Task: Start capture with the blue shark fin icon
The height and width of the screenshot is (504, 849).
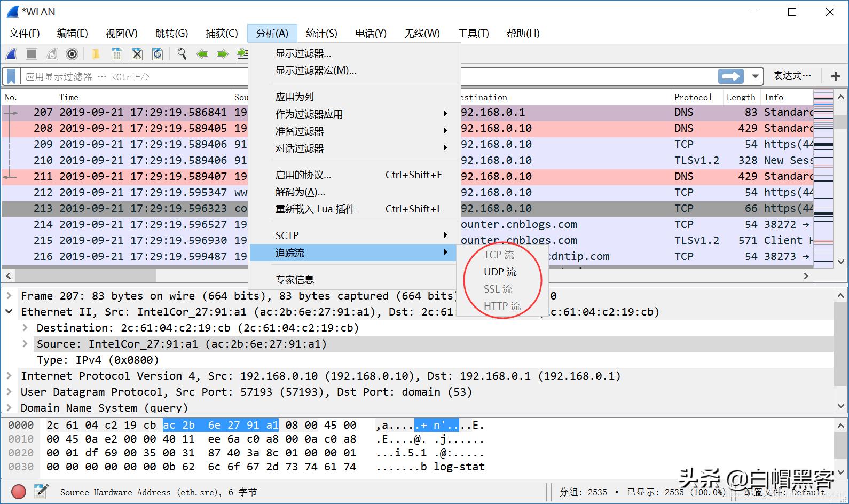Action: coord(11,54)
